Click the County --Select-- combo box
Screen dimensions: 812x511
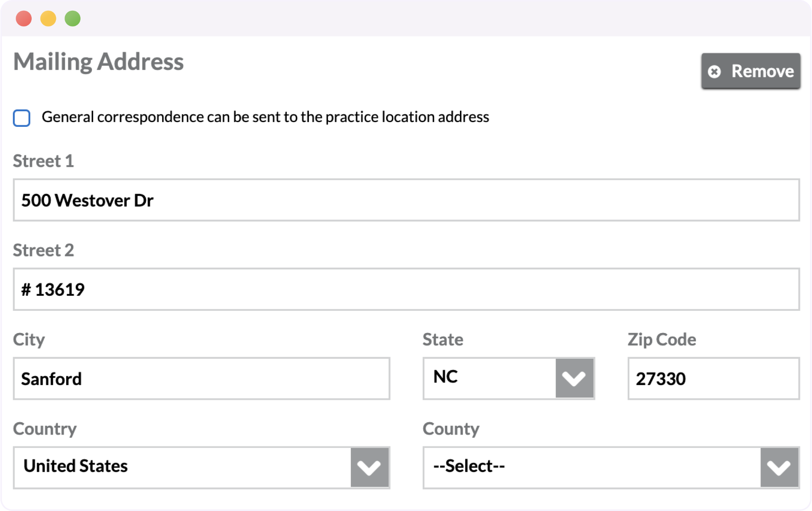[x=592, y=468]
